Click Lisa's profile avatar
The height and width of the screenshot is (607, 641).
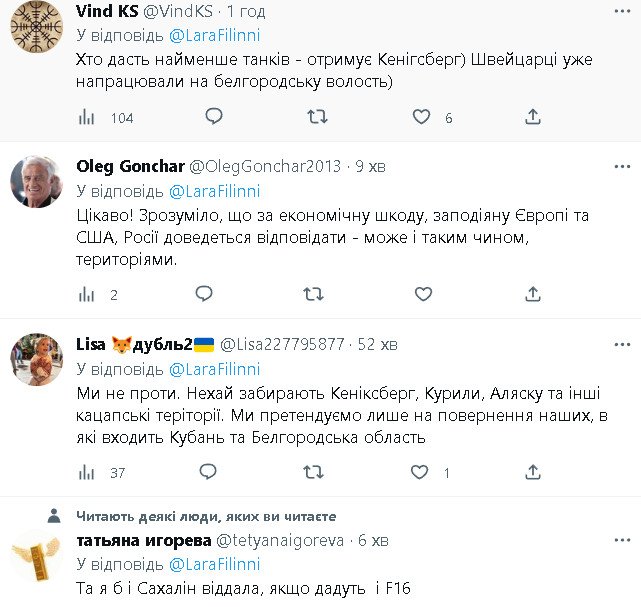tap(36, 360)
